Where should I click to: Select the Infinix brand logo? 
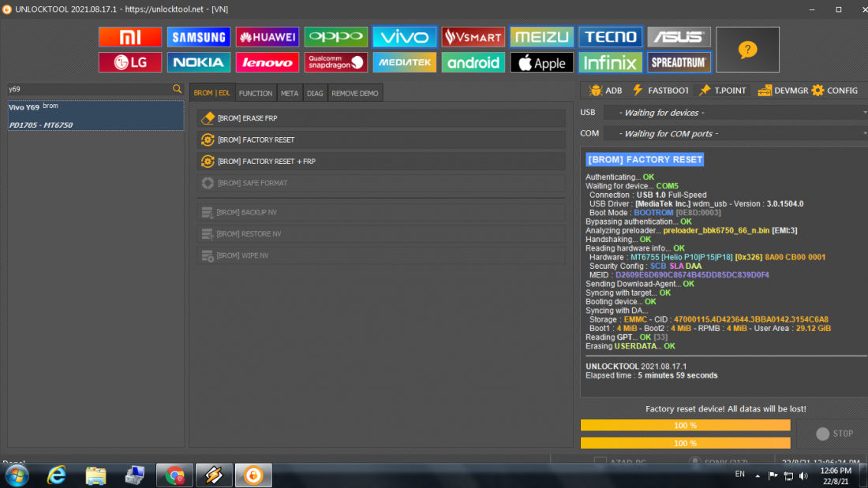click(611, 62)
